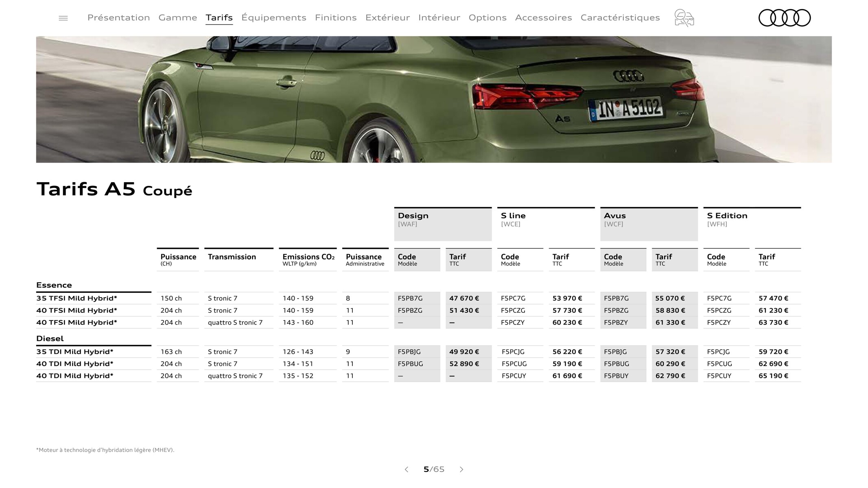Click the 63 730 € S Edition price
Screen dimensions: 868x488
(774, 322)
